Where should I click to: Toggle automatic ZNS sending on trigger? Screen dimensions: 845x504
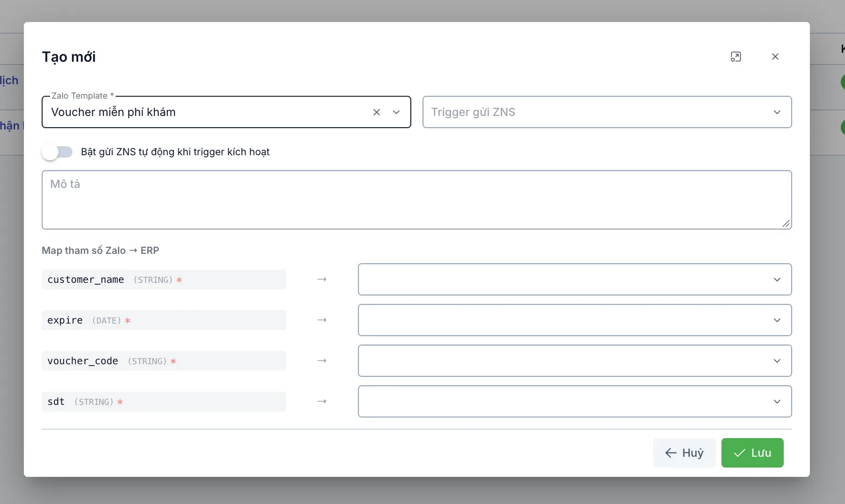point(58,152)
